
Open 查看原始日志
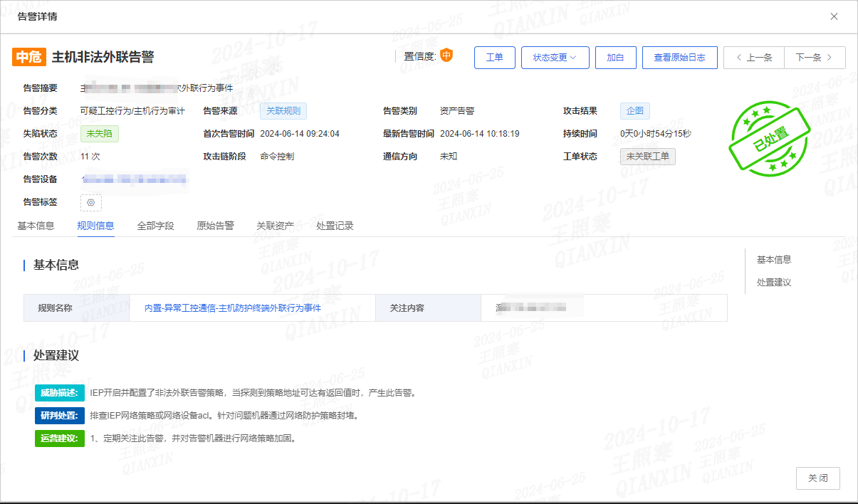[680, 58]
